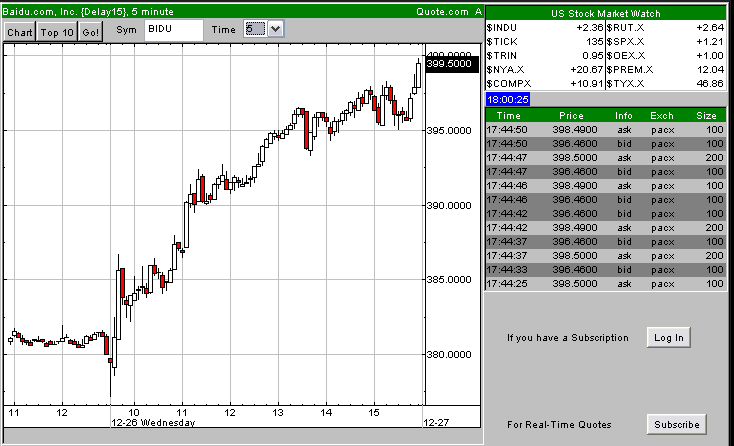
Task: Click the Go! button
Action: tap(90, 32)
